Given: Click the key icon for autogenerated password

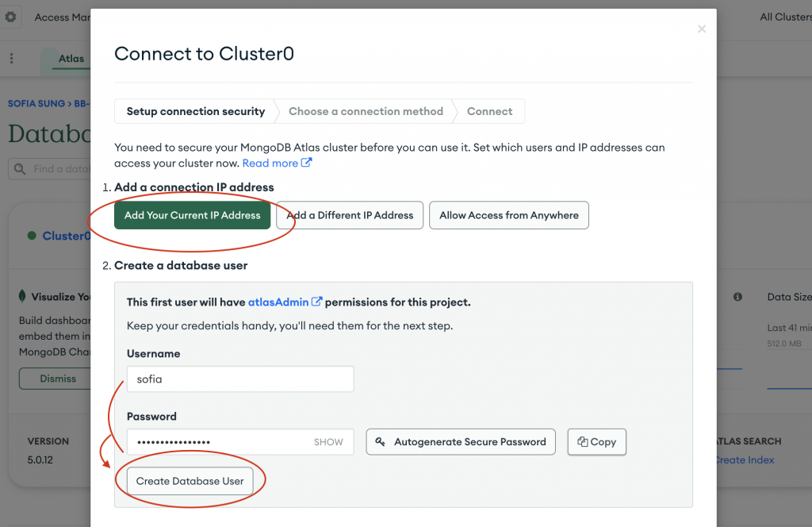Looking at the screenshot, I should point(381,442).
